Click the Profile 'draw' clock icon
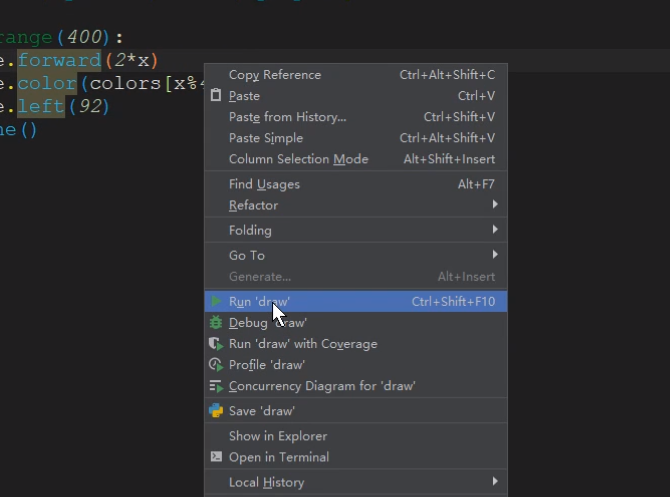This screenshot has height=497, width=670. point(215,365)
